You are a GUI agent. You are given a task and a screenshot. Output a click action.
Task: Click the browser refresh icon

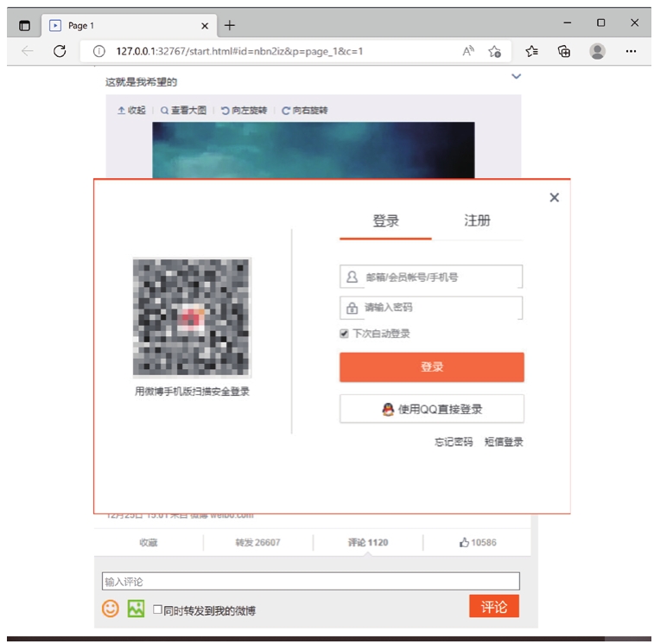(x=60, y=51)
